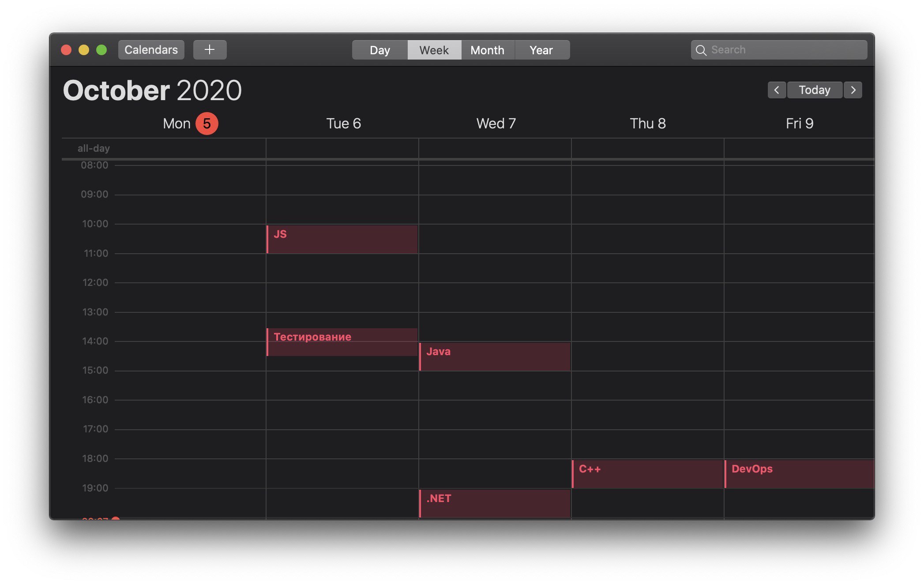Image resolution: width=924 pixels, height=585 pixels.
Task: Click the magnifying glass search icon
Action: [701, 50]
